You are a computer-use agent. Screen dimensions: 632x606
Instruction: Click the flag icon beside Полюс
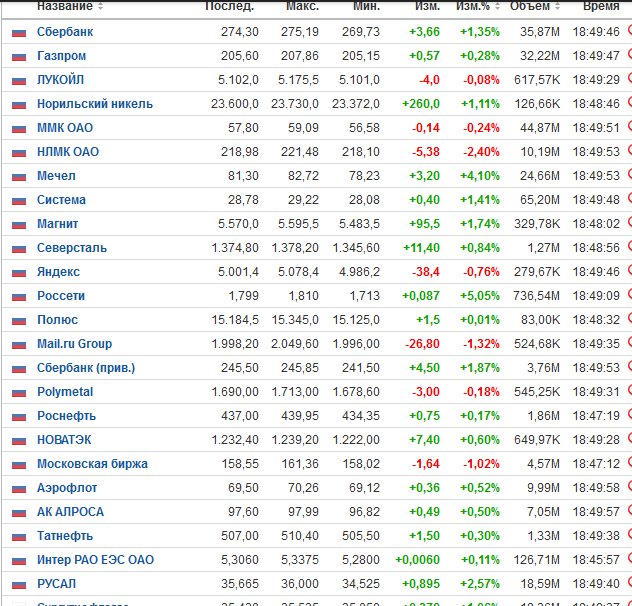click(19, 321)
